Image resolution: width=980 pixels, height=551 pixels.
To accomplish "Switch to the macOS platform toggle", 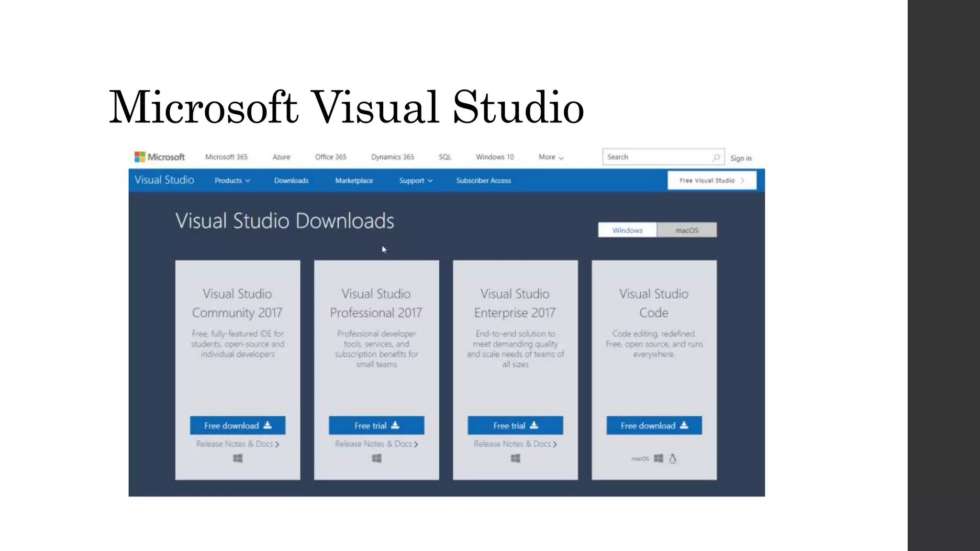I will [x=687, y=230].
